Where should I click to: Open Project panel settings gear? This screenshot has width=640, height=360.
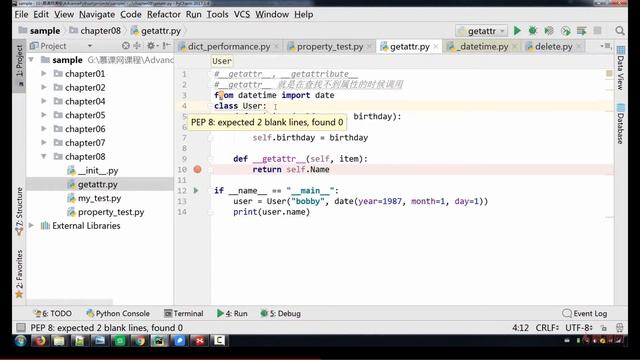click(x=151, y=46)
